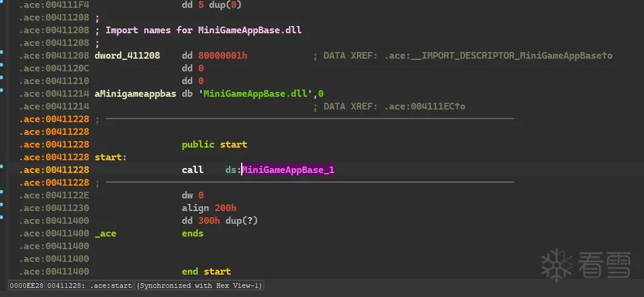Select the address .ace:004111F4
The image size is (644, 297).
(54, 5)
